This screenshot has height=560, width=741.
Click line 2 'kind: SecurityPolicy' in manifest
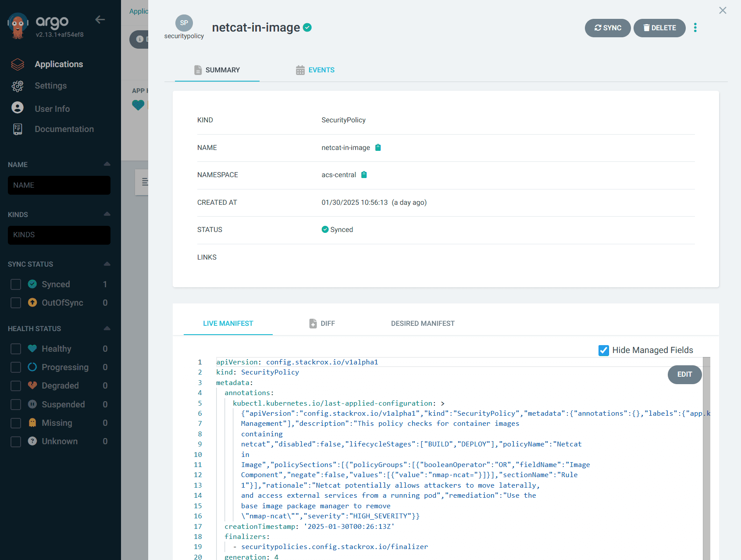(x=257, y=372)
